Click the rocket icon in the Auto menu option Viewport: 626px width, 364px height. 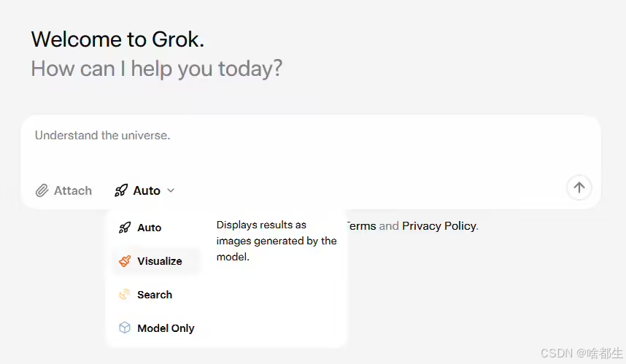125,228
